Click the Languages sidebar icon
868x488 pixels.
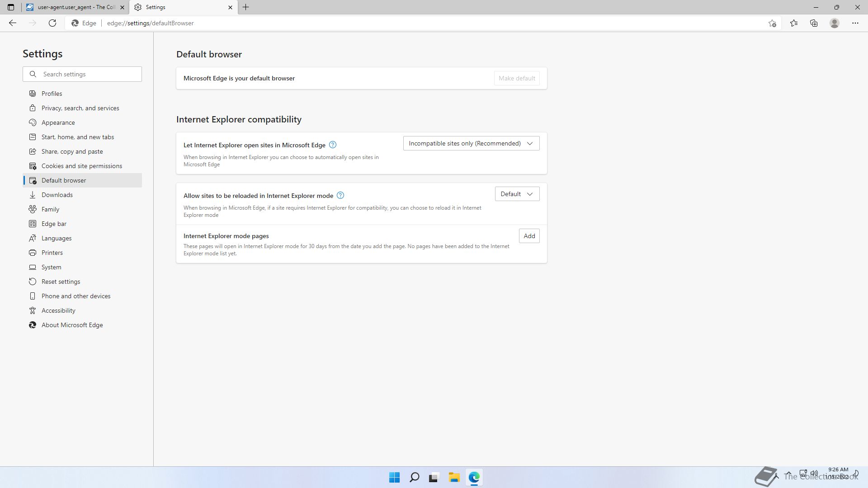[33, 238]
